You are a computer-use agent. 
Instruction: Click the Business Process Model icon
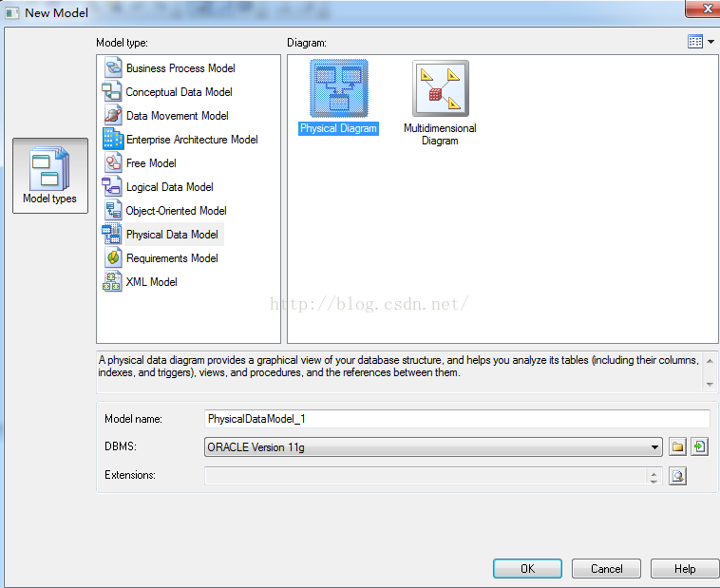click(113, 68)
